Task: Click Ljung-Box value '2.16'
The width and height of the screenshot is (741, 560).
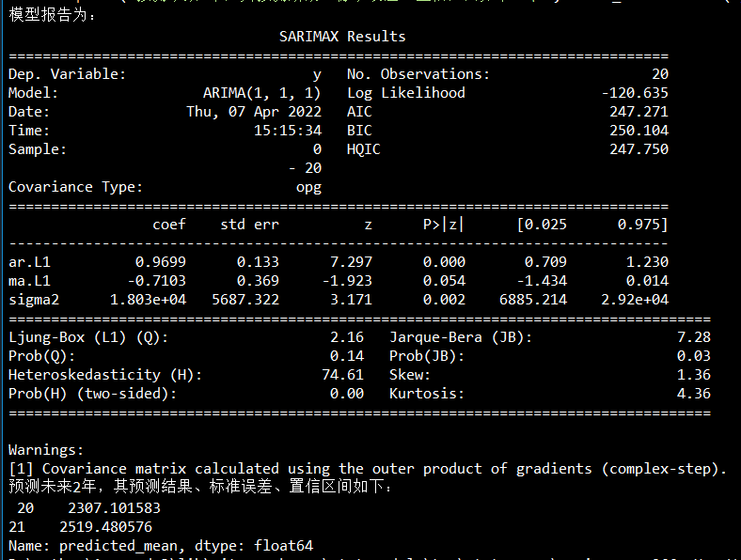Action: (x=347, y=337)
